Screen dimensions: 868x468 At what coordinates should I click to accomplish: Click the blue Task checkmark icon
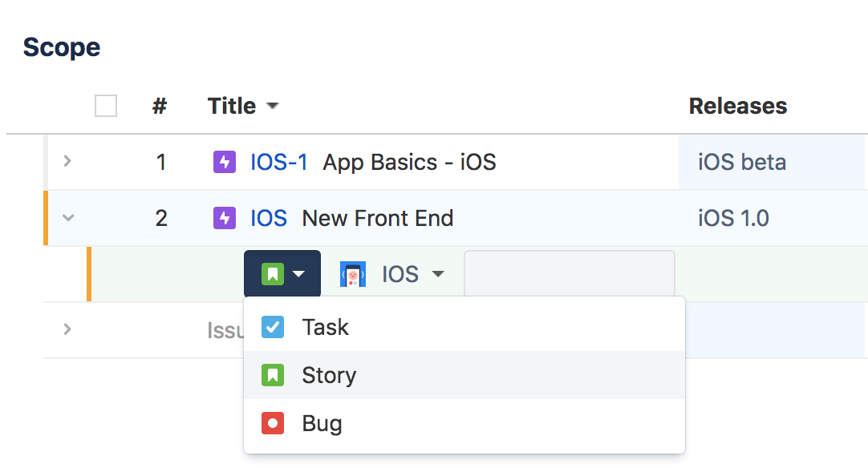pyautogui.click(x=273, y=327)
